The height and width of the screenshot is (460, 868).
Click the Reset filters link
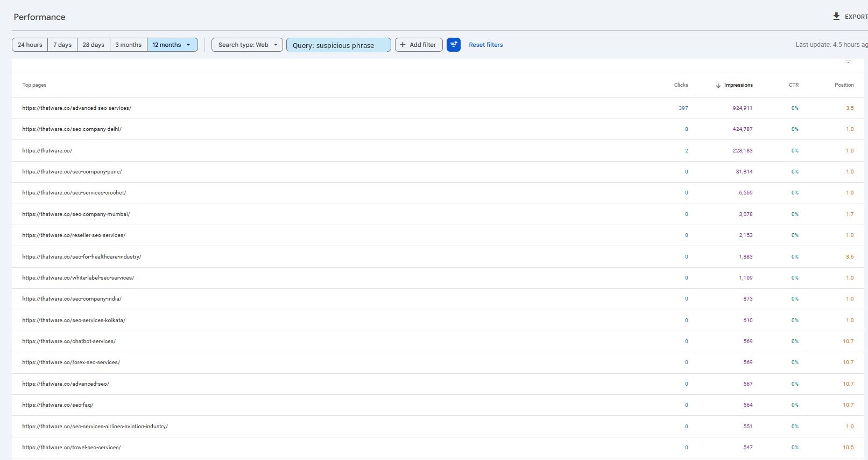pyautogui.click(x=486, y=45)
